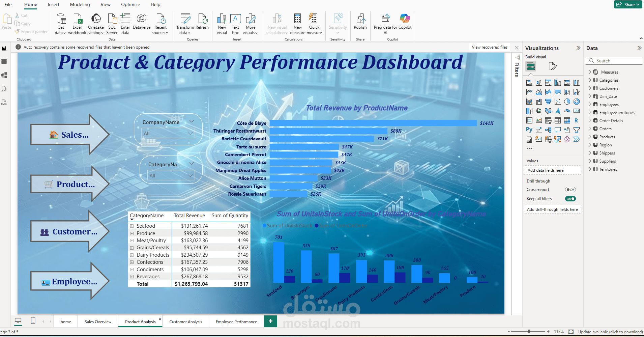Expand the Orders table fields

[590, 129]
